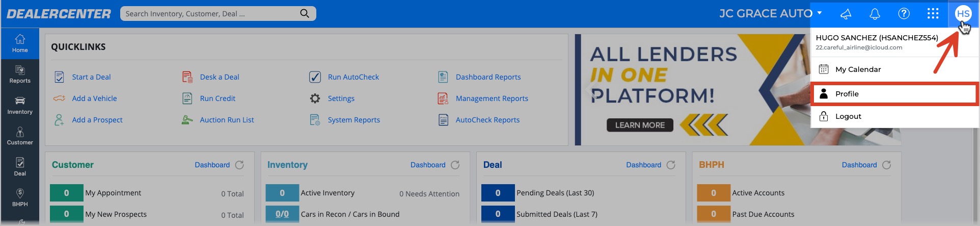Click the Active Accounts count tile
The width and height of the screenshot is (980, 226).
(714, 193)
